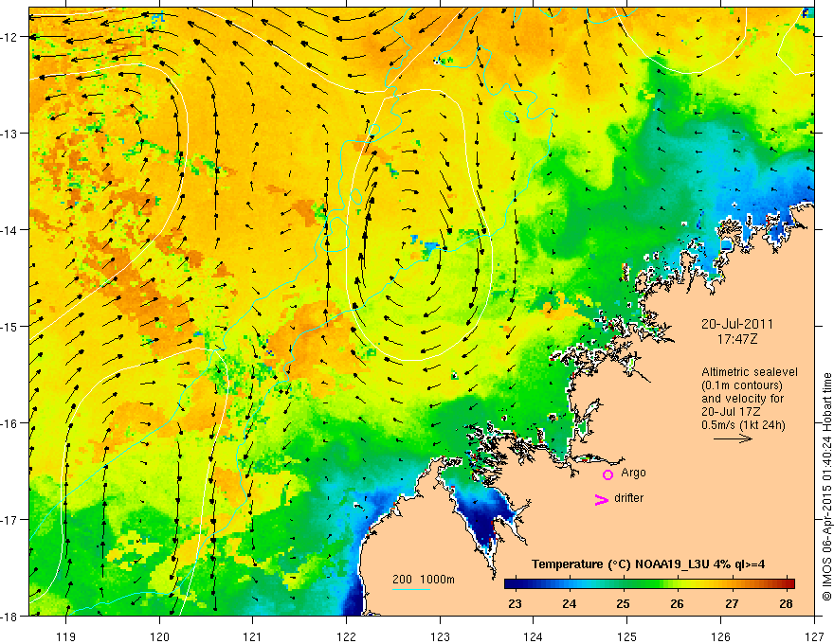Click latitude axis label -13

pos(10,134)
